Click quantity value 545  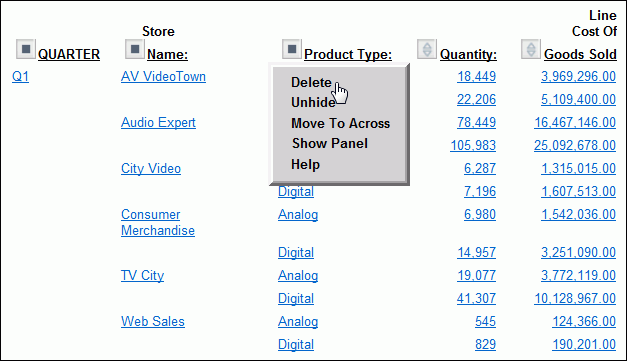(485, 321)
